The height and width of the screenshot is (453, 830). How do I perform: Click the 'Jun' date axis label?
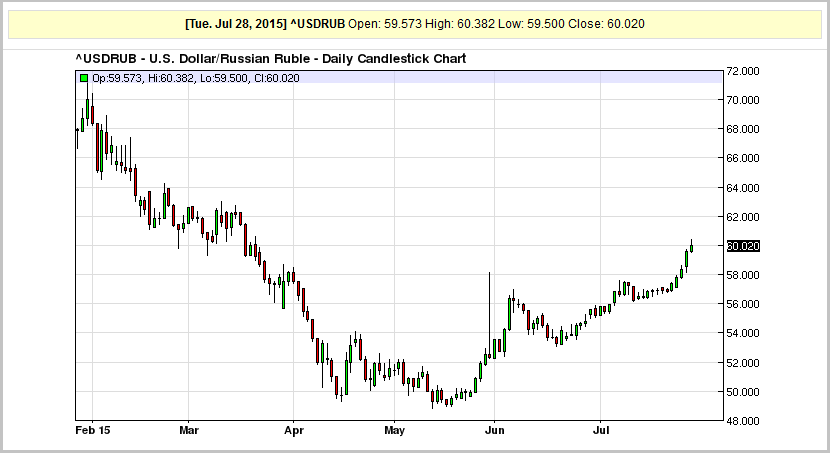click(x=494, y=430)
